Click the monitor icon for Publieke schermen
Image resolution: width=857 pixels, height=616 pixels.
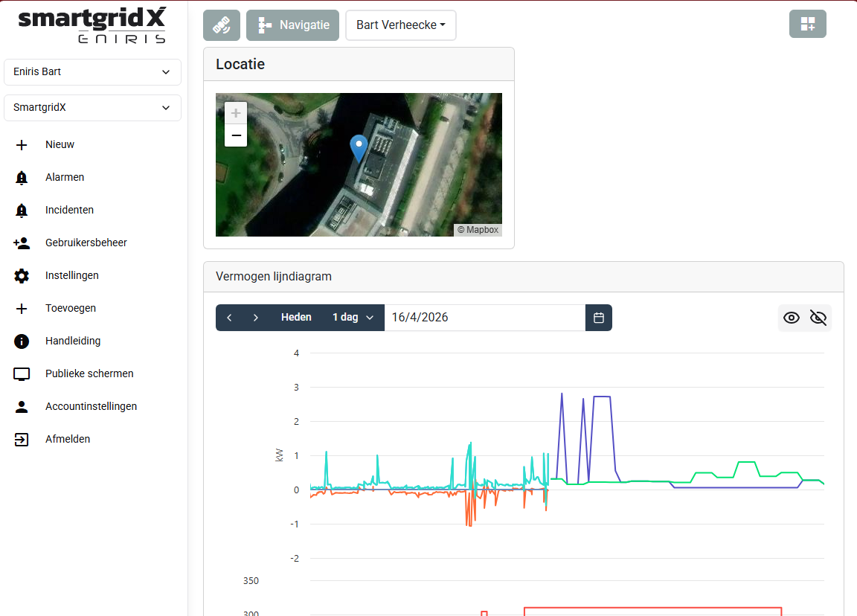pos(22,374)
